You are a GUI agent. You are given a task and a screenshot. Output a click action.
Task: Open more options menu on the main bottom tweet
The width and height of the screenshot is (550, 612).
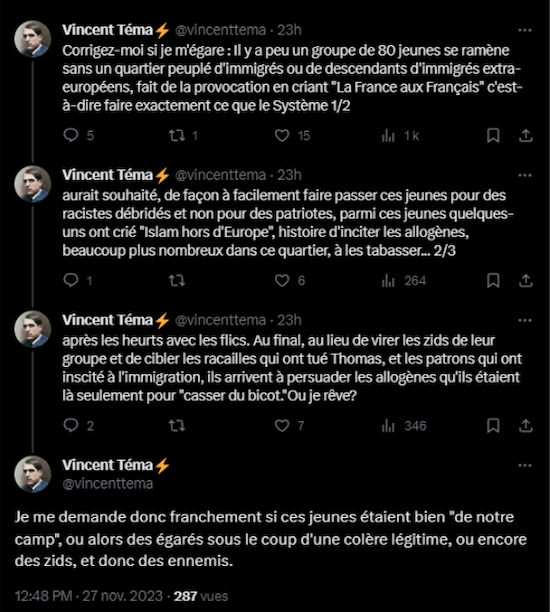tap(525, 465)
